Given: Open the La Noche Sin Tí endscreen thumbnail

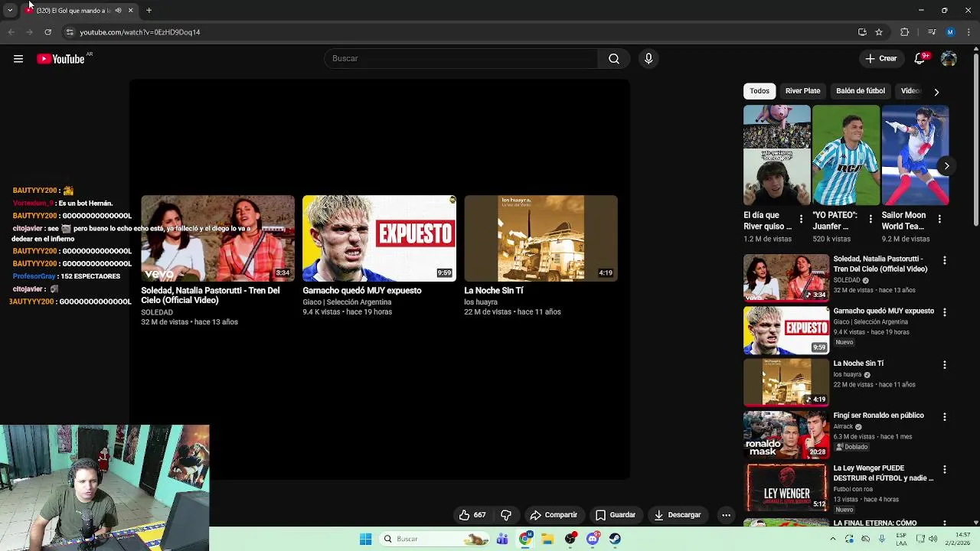Looking at the screenshot, I should [541, 238].
